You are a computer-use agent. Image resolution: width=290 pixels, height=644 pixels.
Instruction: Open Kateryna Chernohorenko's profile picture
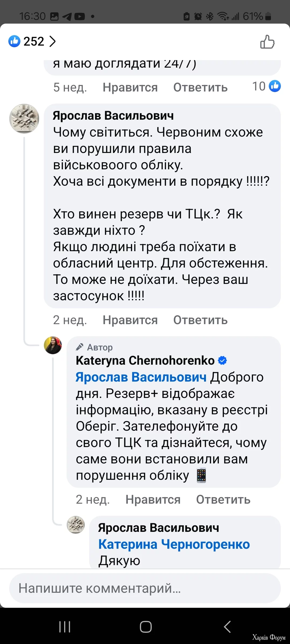click(53, 346)
